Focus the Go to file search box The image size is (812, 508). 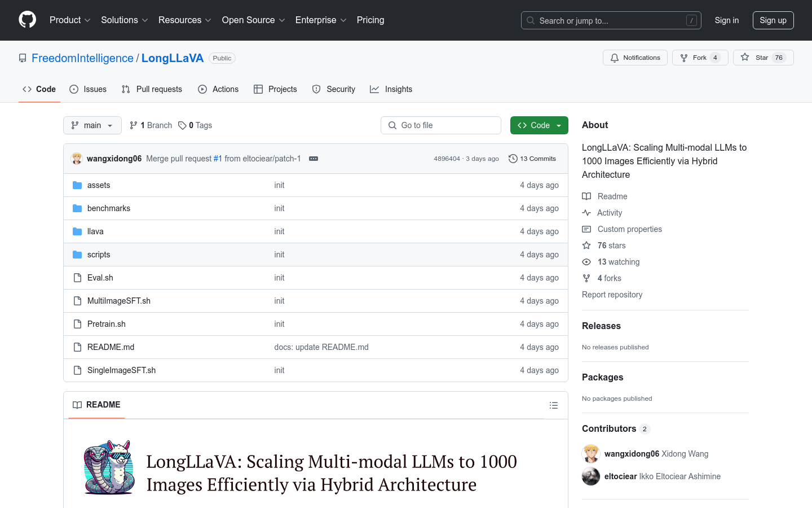(441, 125)
